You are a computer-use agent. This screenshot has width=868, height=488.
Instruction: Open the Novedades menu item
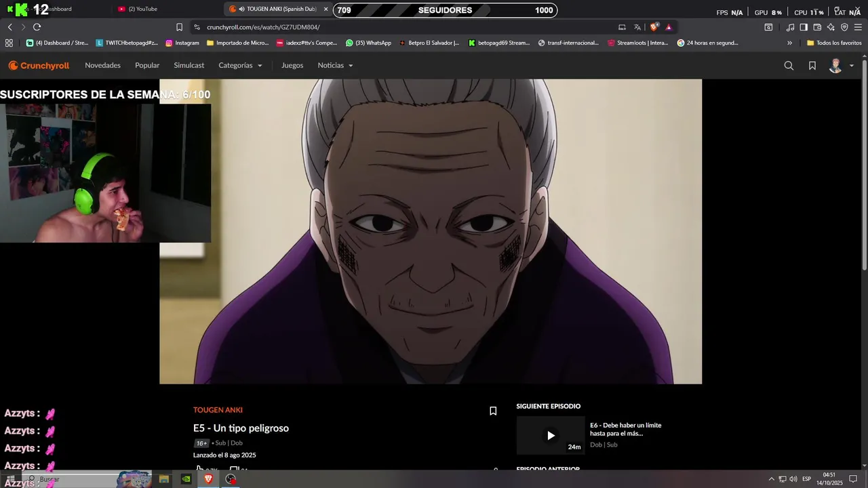tap(102, 66)
